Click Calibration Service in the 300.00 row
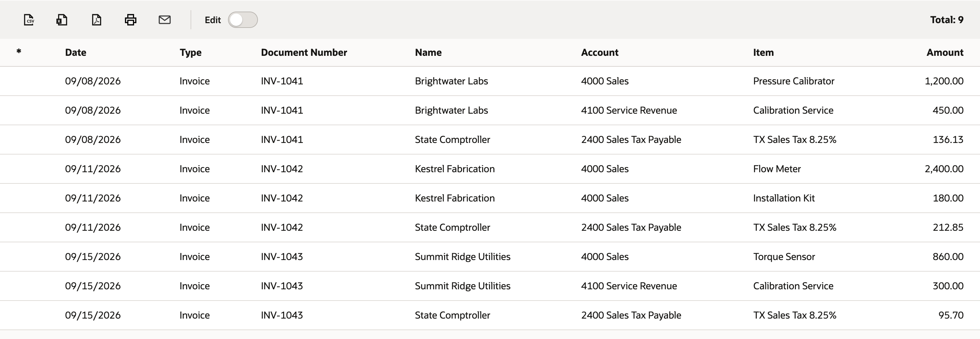The image size is (980, 339). tap(793, 286)
